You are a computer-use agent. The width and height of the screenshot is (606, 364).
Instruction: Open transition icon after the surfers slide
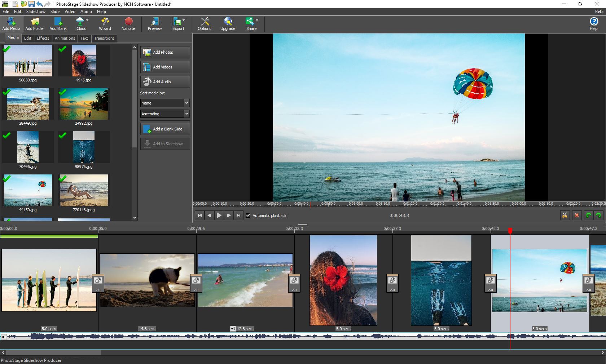click(98, 280)
